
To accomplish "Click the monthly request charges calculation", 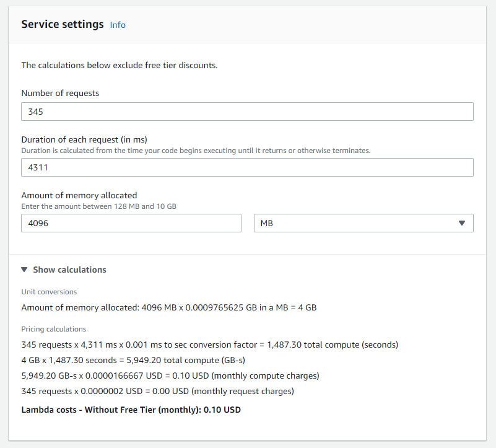I will click(x=156, y=390).
